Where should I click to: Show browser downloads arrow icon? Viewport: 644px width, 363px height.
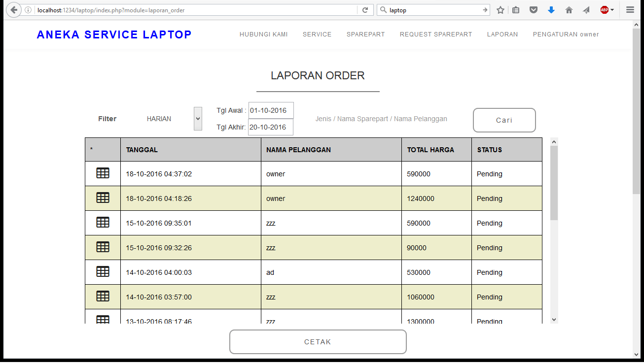[x=551, y=10]
